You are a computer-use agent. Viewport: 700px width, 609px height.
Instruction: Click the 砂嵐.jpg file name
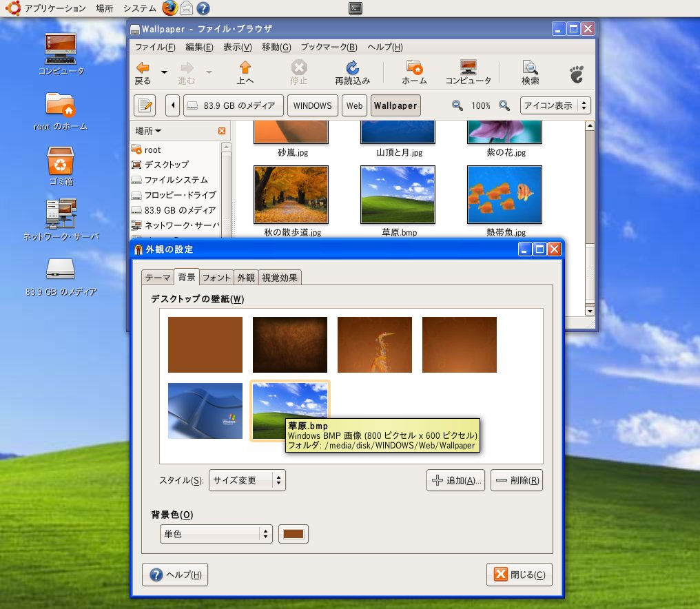click(293, 153)
